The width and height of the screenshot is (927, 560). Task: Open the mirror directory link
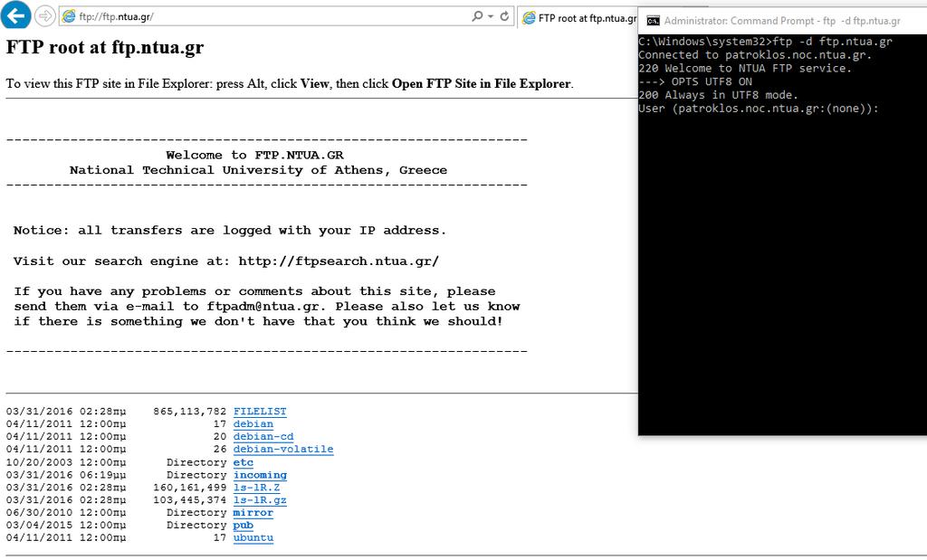(x=253, y=512)
